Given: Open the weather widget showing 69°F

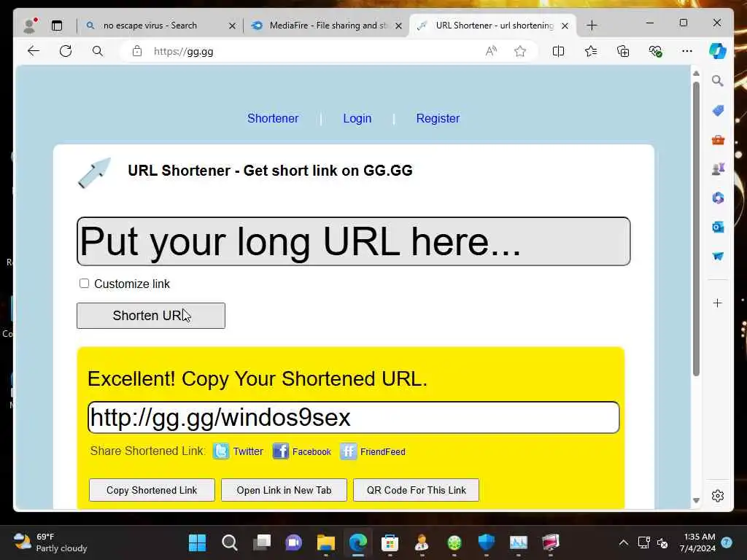Looking at the screenshot, I should tap(50, 542).
